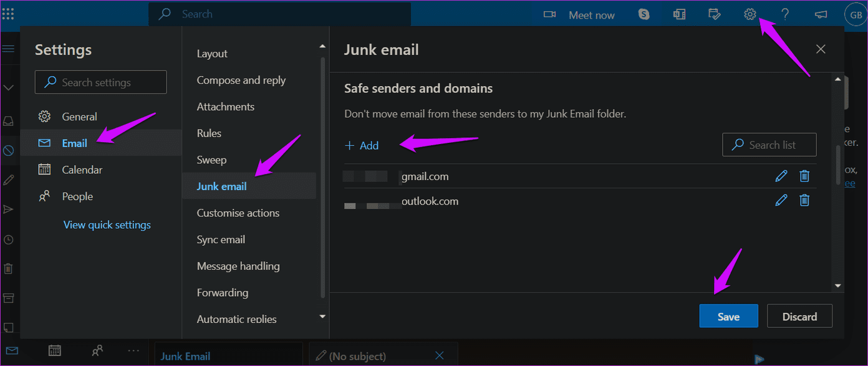Switch to the Junk Email bottom tab
Screen dimensions: 868x366
pos(228,355)
